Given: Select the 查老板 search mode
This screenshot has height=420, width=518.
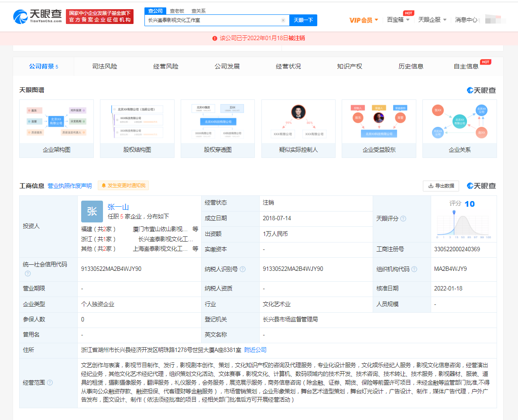Looking at the screenshot, I should (177, 11).
